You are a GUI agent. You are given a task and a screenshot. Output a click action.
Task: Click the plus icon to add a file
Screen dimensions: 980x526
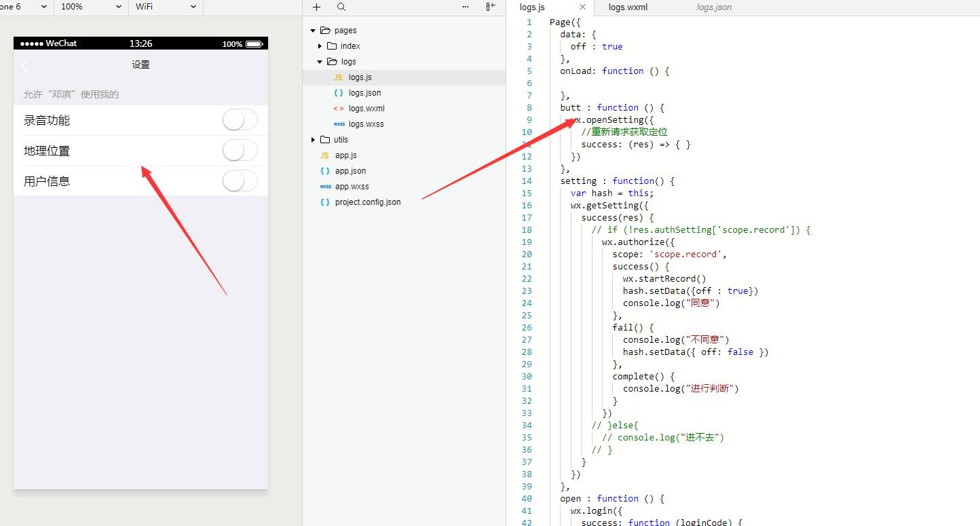point(316,7)
